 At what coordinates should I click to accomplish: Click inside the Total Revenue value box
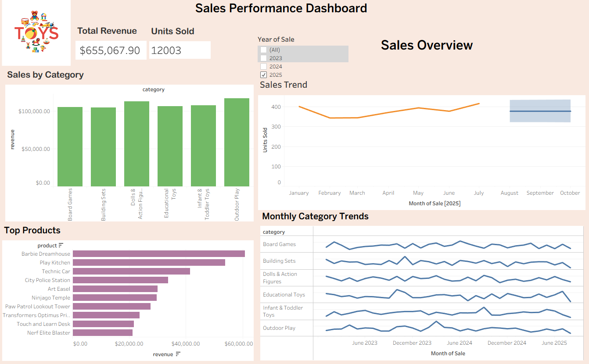[111, 50]
